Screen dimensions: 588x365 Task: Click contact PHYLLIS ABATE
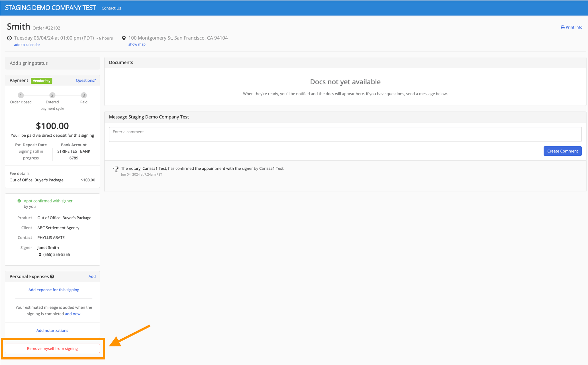click(x=51, y=237)
